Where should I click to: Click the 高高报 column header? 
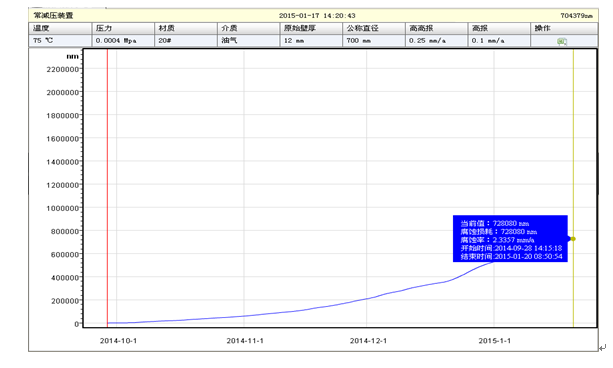pyautogui.click(x=437, y=28)
